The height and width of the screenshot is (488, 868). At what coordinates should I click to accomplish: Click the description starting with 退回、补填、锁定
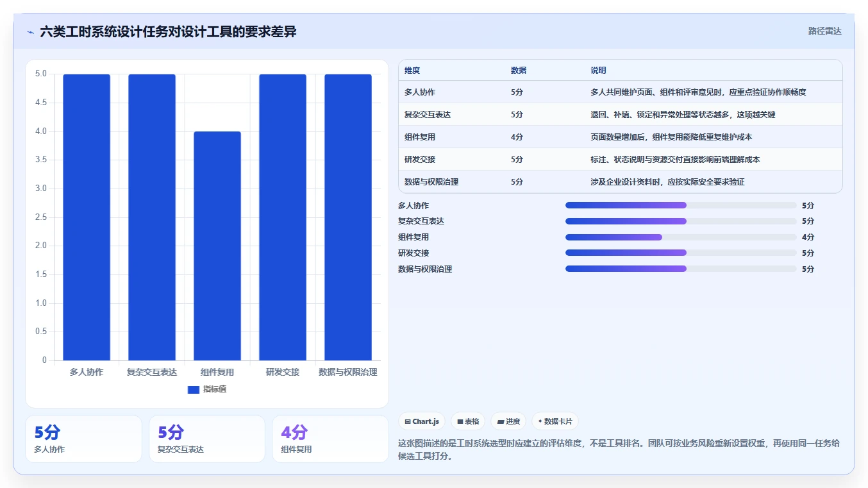point(683,115)
